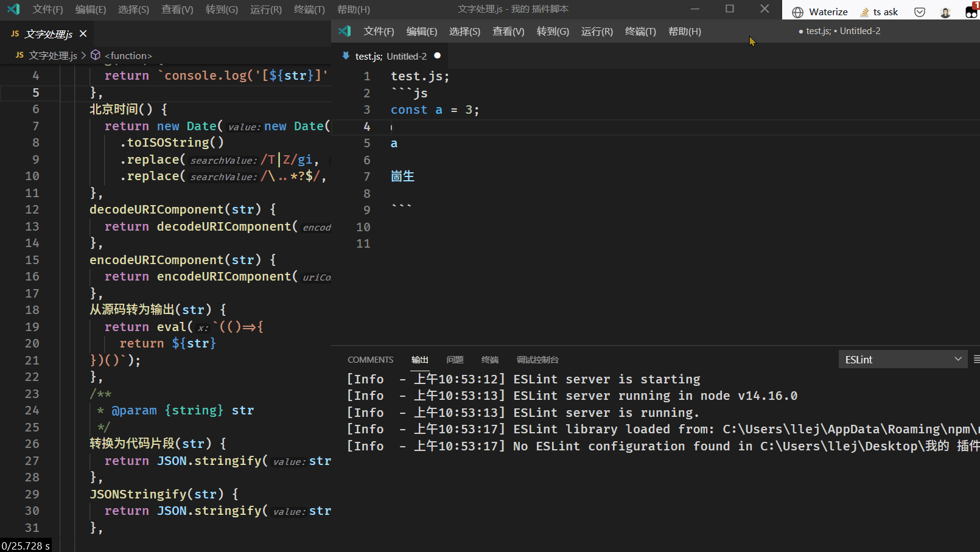
Task: Click the markdown arrow icon on the Untitled-2 tab
Action: tap(346, 55)
